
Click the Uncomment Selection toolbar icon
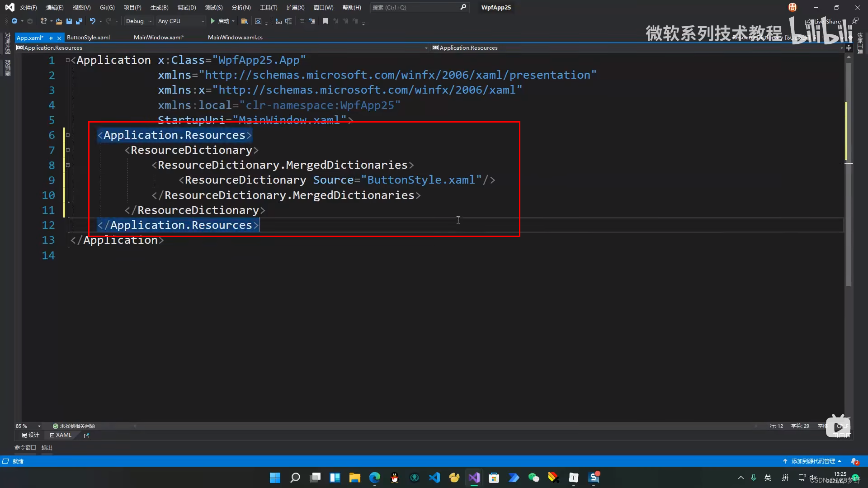pyautogui.click(x=312, y=21)
